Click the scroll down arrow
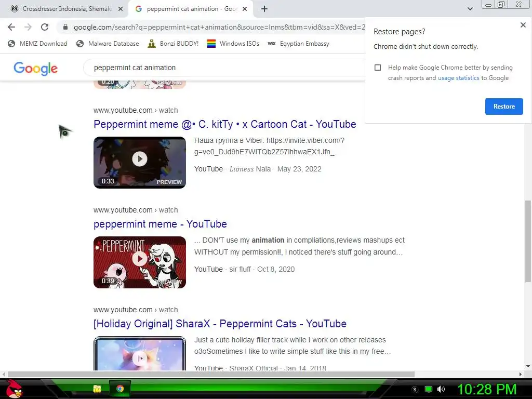Image resolution: width=532 pixels, height=399 pixels. coord(528,366)
